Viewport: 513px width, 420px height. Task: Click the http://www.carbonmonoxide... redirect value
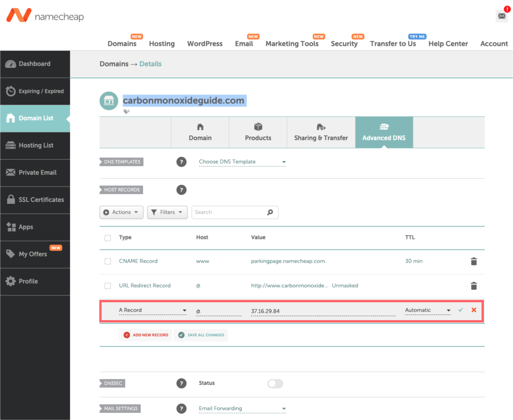[289, 286]
